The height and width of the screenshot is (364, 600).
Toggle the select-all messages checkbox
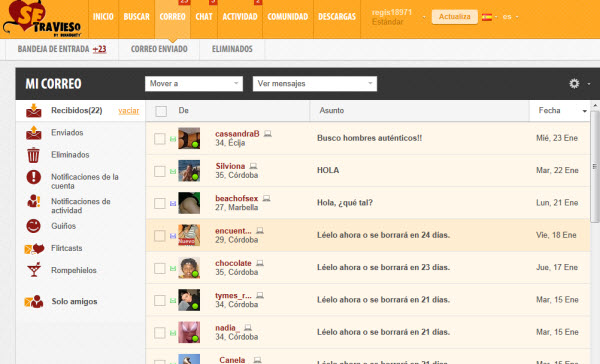pos(161,111)
